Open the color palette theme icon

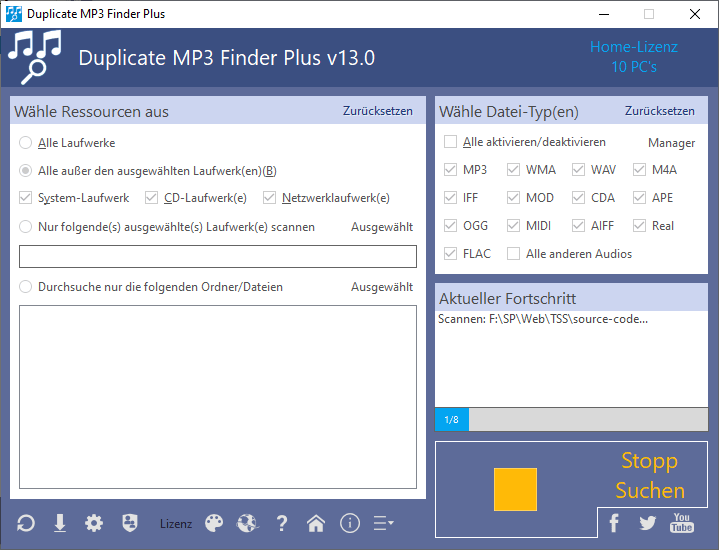tap(214, 523)
